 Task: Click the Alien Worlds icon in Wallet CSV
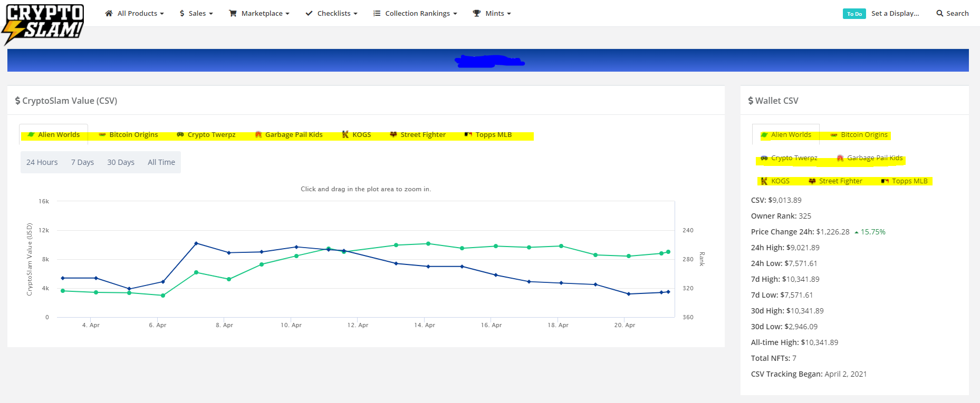click(x=764, y=135)
